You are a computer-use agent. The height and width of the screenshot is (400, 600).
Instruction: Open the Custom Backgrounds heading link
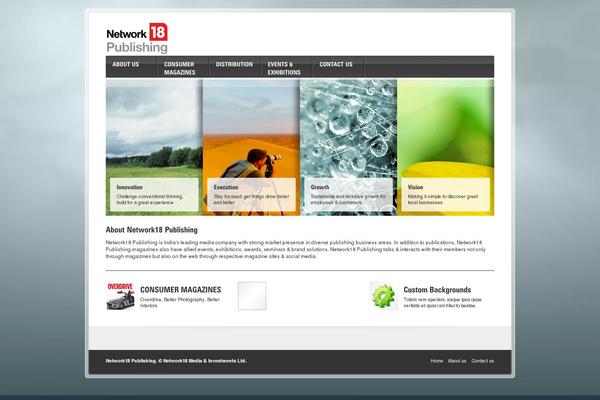[x=437, y=290]
